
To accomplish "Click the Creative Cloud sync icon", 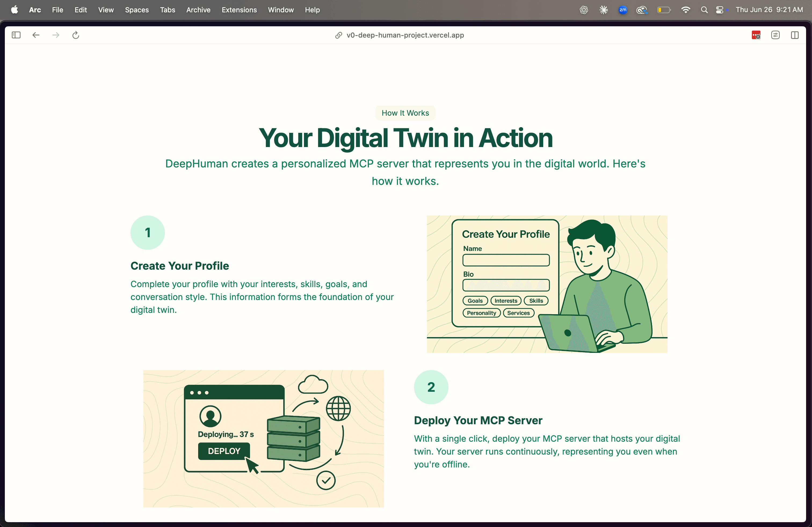I will pyautogui.click(x=642, y=10).
